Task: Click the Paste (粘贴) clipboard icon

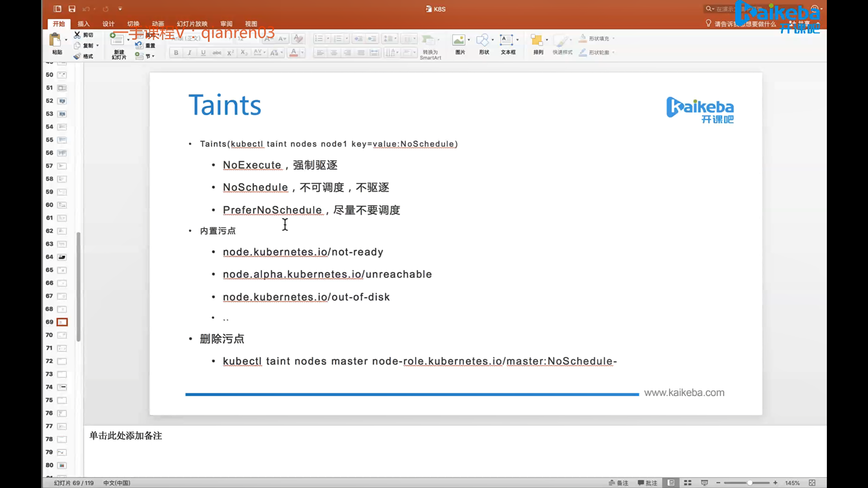Action: click(x=55, y=40)
